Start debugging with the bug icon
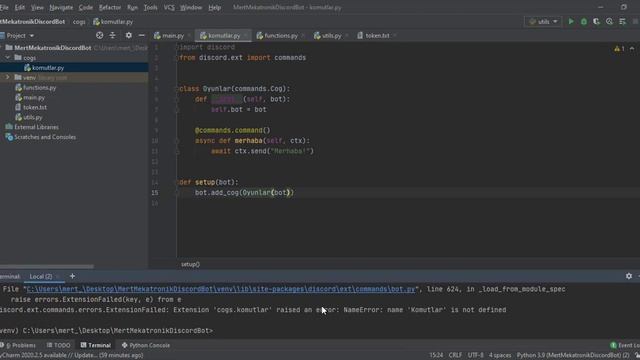Screen dimensions: 640x360 point(584,22)
